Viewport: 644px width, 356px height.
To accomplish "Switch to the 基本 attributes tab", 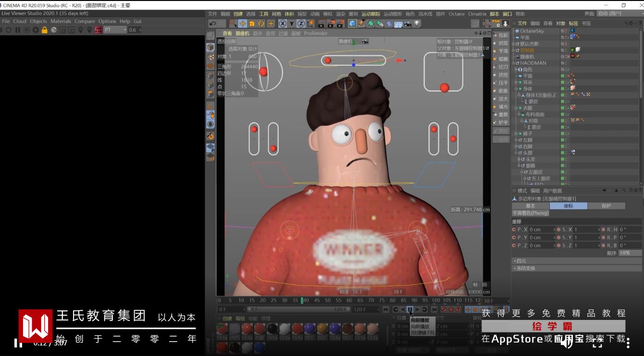I will 530,206.
